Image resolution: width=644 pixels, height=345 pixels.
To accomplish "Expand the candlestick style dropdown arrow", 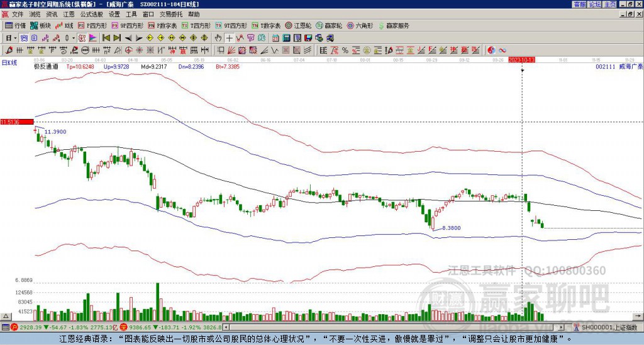I will (74, 38).
